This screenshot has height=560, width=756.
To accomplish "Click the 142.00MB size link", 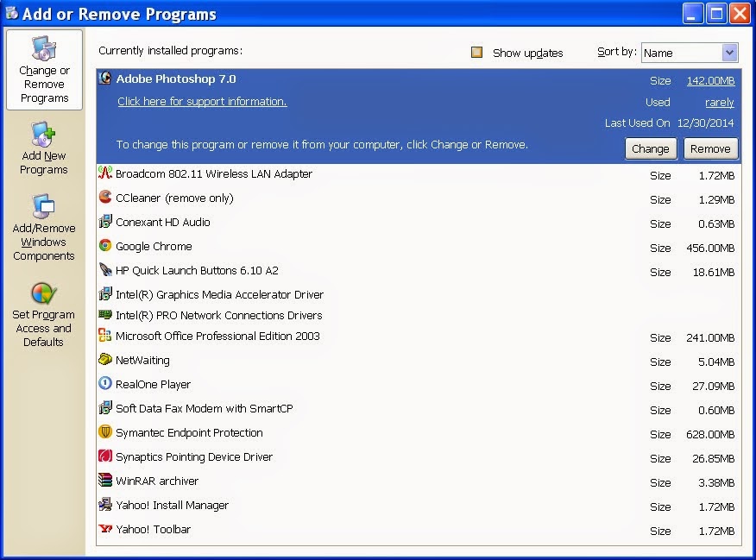I will pos(710,80).
